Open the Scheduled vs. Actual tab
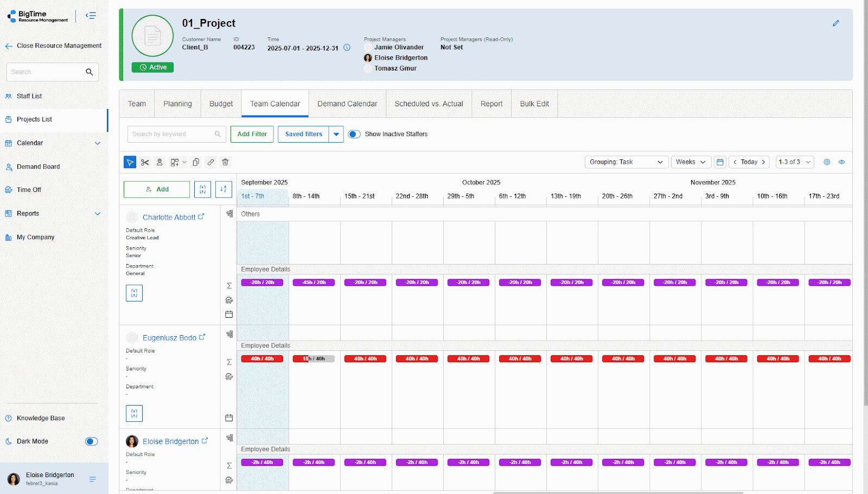Screen dimensions: 868x494 click(x=429, y=104)
